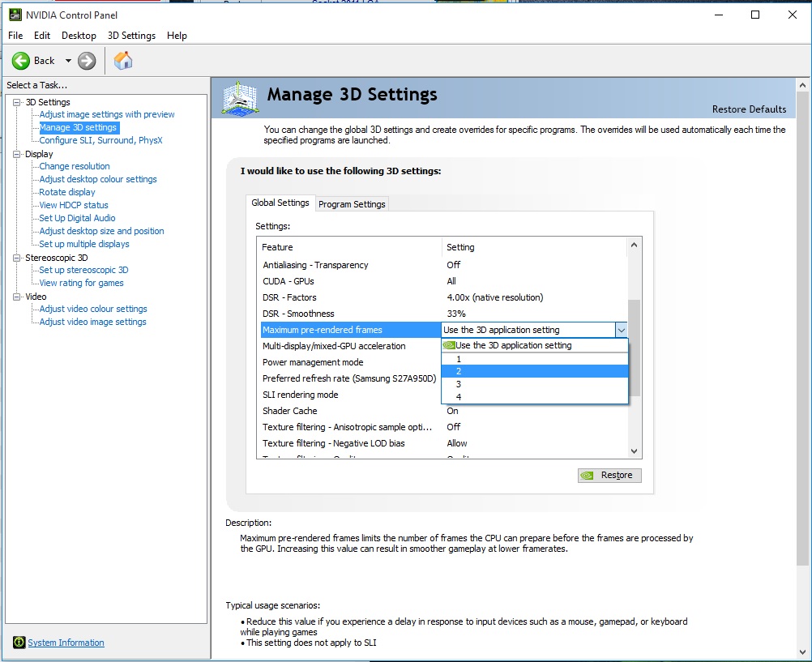Select the DSR - Factors row
This screenshot has height=662, width=812.
pos(444,297)
